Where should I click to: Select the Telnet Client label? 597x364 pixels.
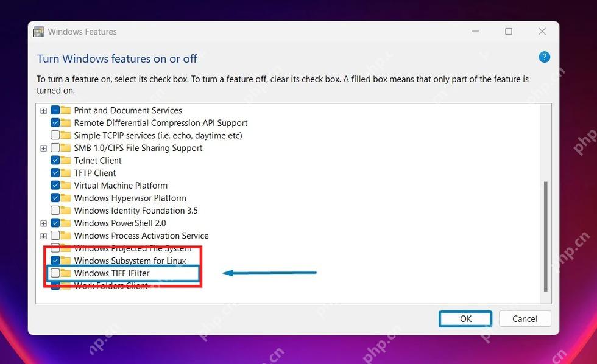[x=98, y=161]
